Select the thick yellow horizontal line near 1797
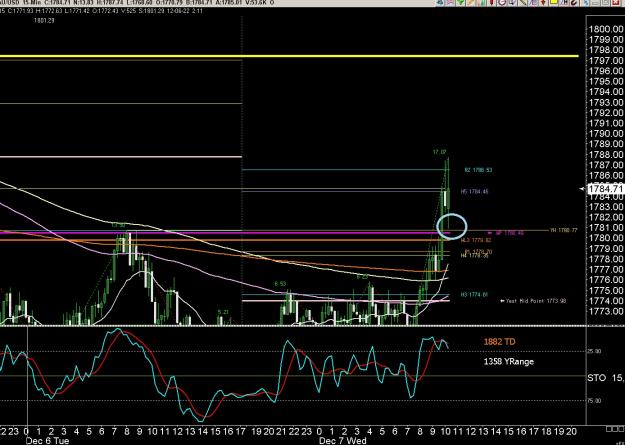The height and width of the screenshot is (445, 625). coord(289,56)
